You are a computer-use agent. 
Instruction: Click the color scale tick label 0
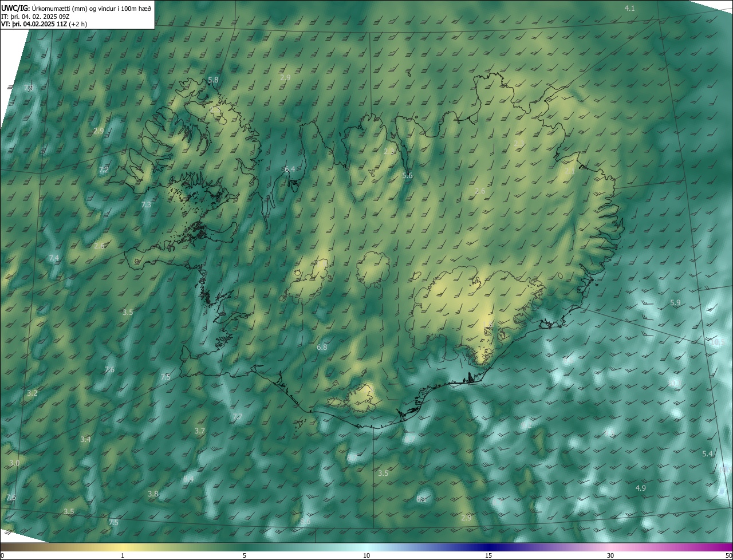click(2, 555)
